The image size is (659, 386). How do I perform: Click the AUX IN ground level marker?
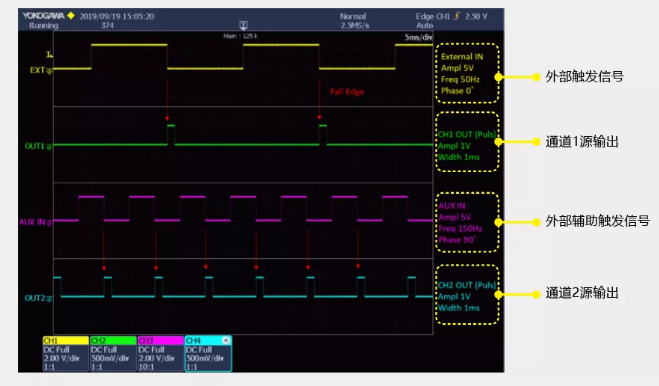click(x=50, y=222)
